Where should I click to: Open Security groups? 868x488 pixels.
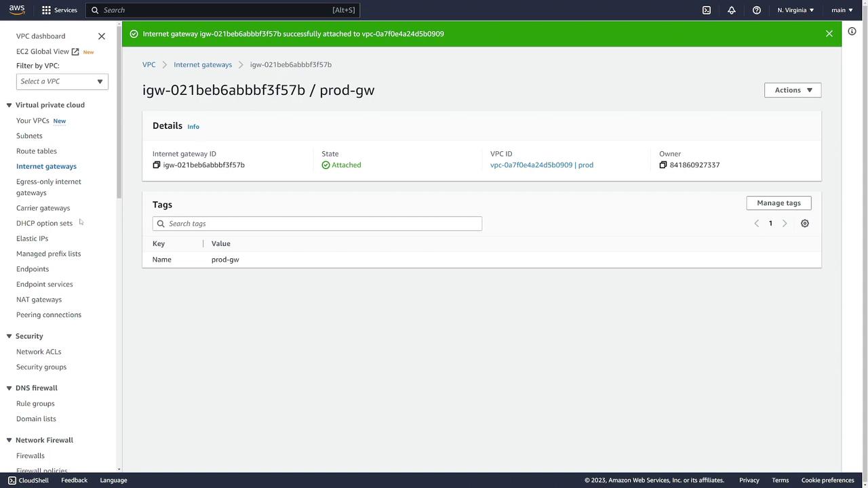tap(41, 367)
